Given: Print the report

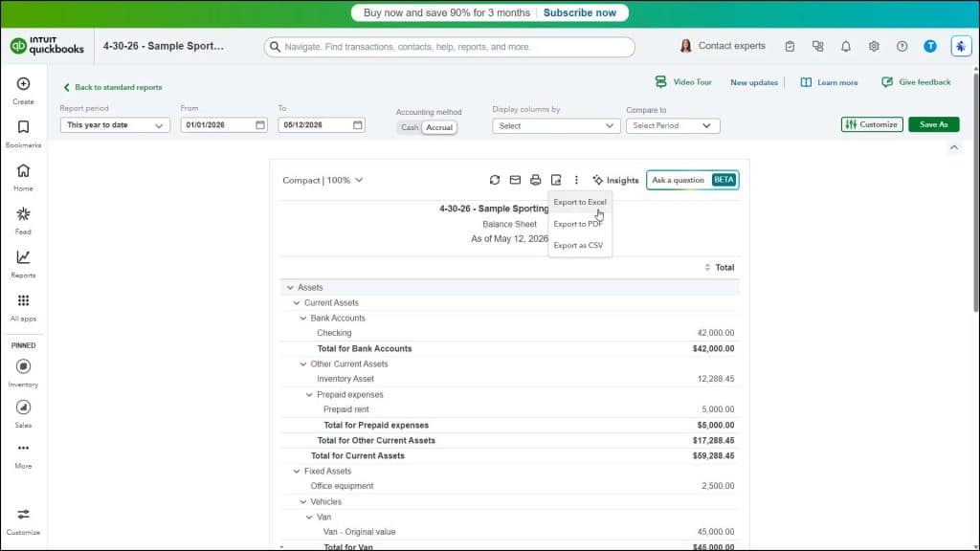Looking at the screenshot, I should (x=536, y=180).
